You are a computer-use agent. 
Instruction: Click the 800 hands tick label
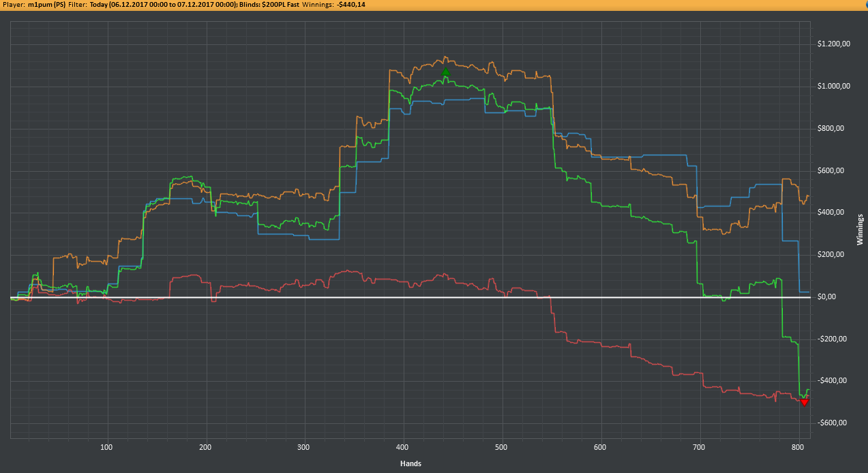pos(798,447)
